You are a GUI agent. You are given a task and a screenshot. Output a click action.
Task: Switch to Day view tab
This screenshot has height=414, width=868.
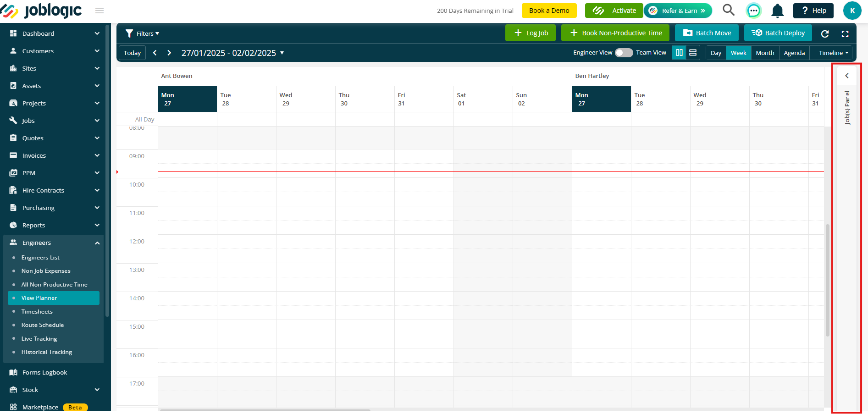716,53
